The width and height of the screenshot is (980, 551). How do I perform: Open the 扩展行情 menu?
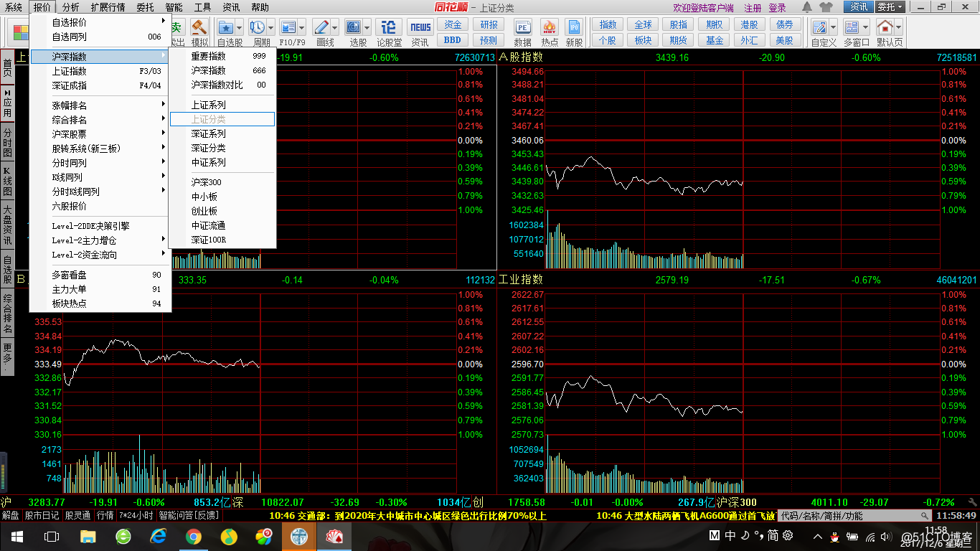(108, 7)
